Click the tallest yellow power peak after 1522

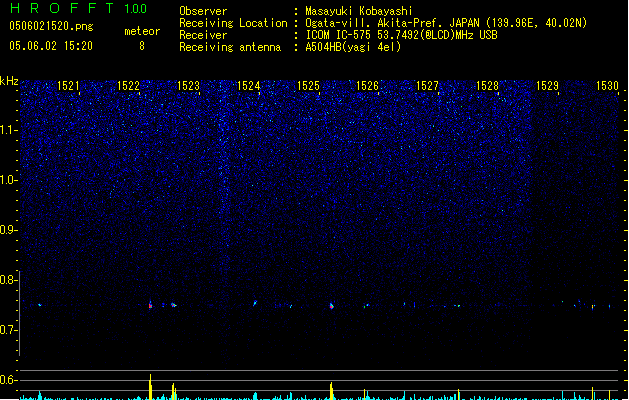pyautogui.click(x=150, y=387)
